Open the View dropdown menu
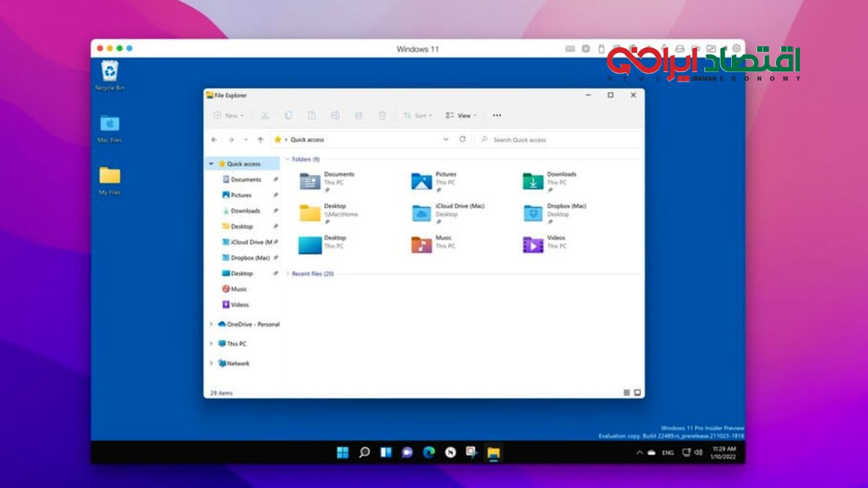Viewport: 868px width, 488px height. point(461,115)
